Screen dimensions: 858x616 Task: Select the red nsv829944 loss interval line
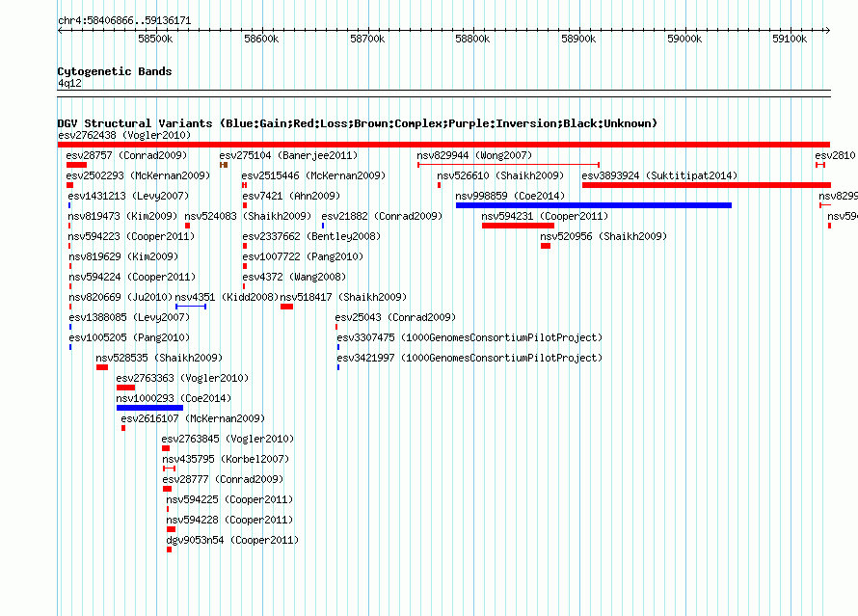coord(508,165)
